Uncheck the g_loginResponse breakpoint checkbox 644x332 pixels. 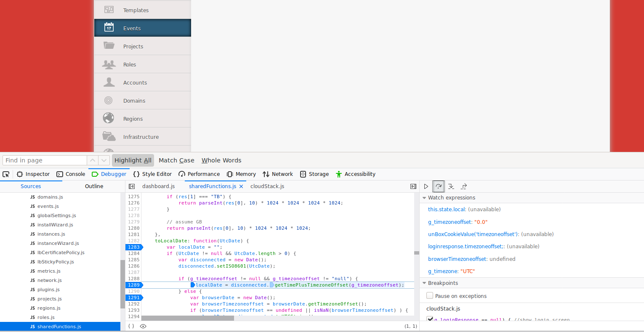pos(430,319)
